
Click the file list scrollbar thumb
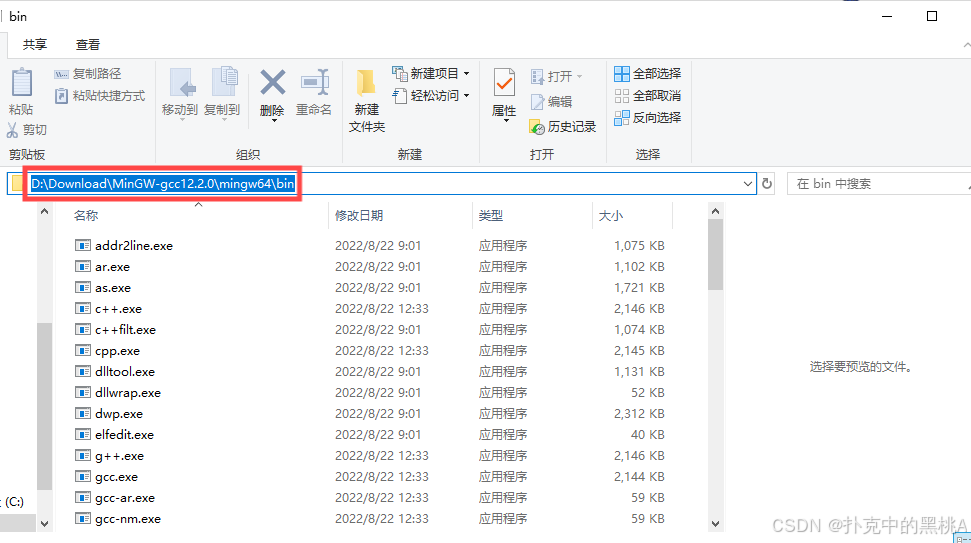[715, 254]
